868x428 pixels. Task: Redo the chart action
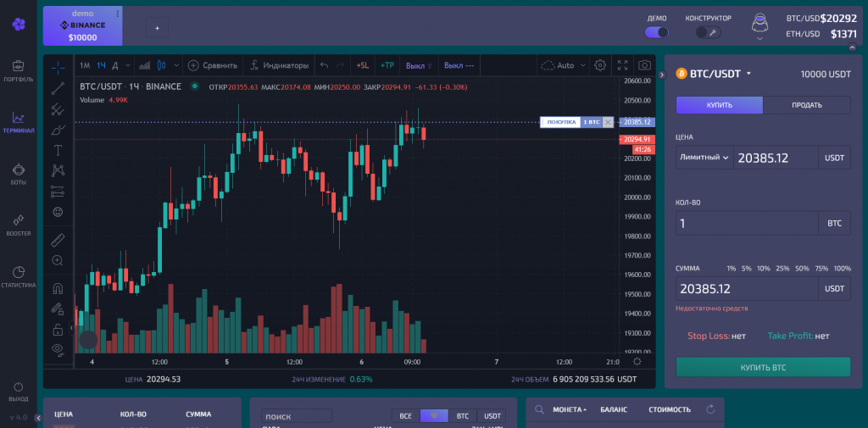pyautogui.click(x=340, y=65)
